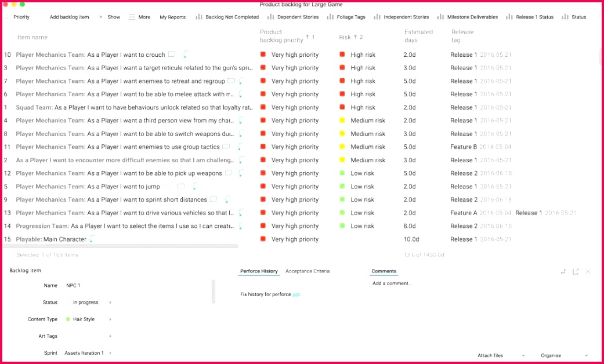Viewport: 604px width, 364px height.
Task: Click the chat bubble icon on the crouch item
Action: [185, 54]
